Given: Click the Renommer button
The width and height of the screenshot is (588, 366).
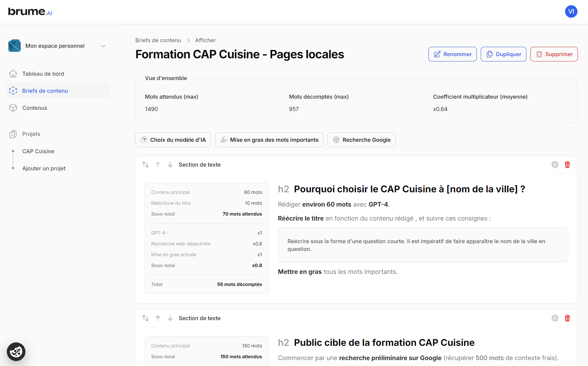Looking at the screenshot, I should [x=452, y=54].
